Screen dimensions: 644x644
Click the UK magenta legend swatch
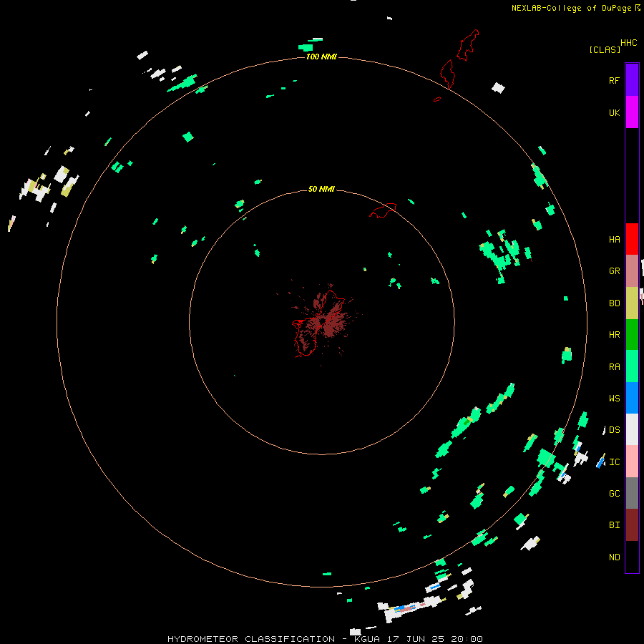click(632, 112)
